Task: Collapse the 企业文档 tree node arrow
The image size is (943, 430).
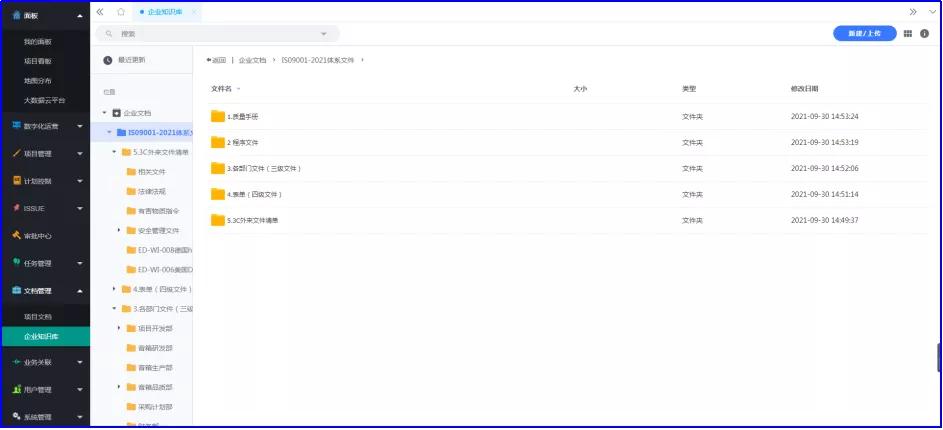Action: 104,113
